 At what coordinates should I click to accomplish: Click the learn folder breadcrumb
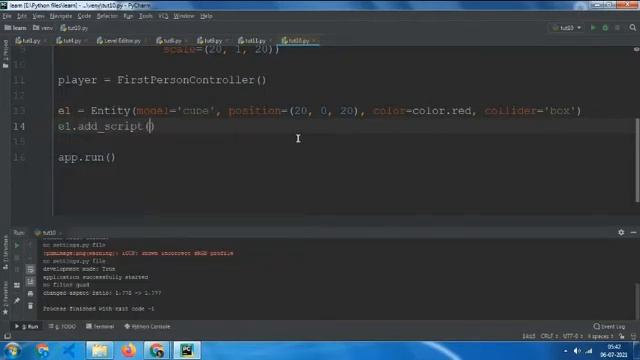[16, 28]
